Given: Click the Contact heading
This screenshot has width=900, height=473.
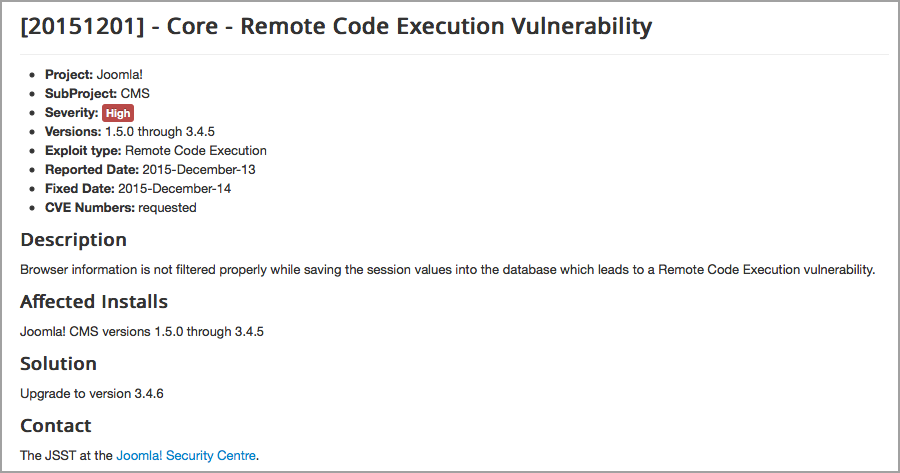Looking at the screenshot, I should [56, 425].
